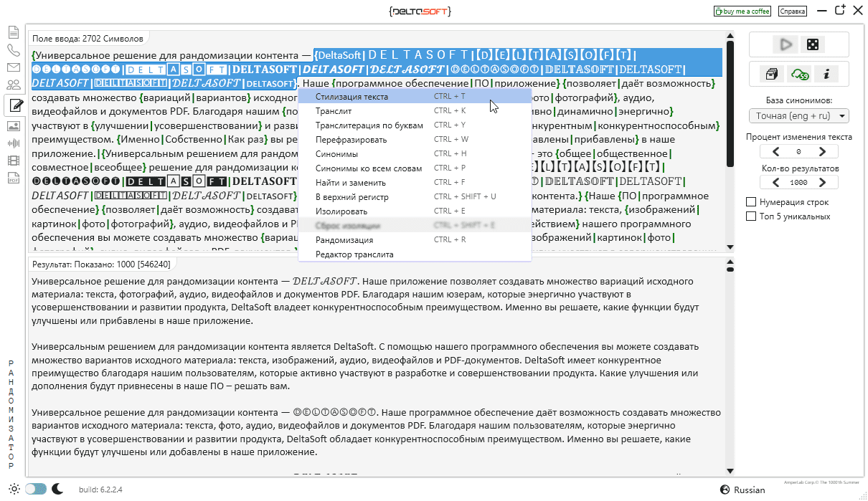868x501 pixels.
Task: Select the PDF tool in sidebar
Action: point(14,179)
